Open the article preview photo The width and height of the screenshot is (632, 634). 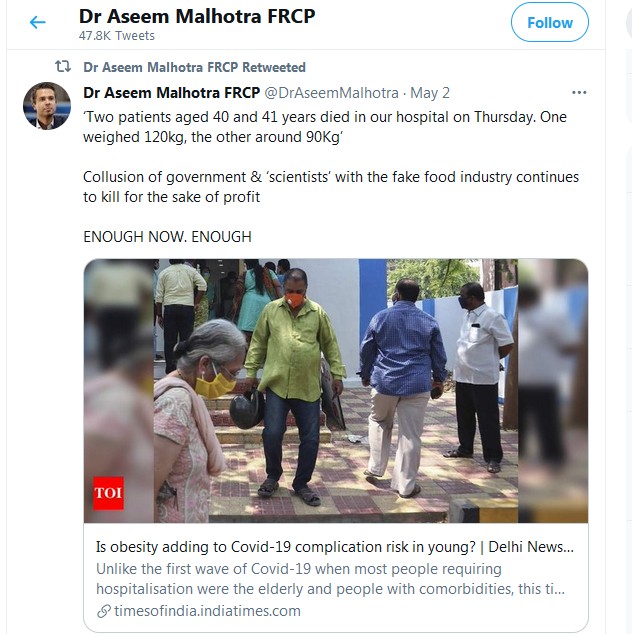pos(335,390)
